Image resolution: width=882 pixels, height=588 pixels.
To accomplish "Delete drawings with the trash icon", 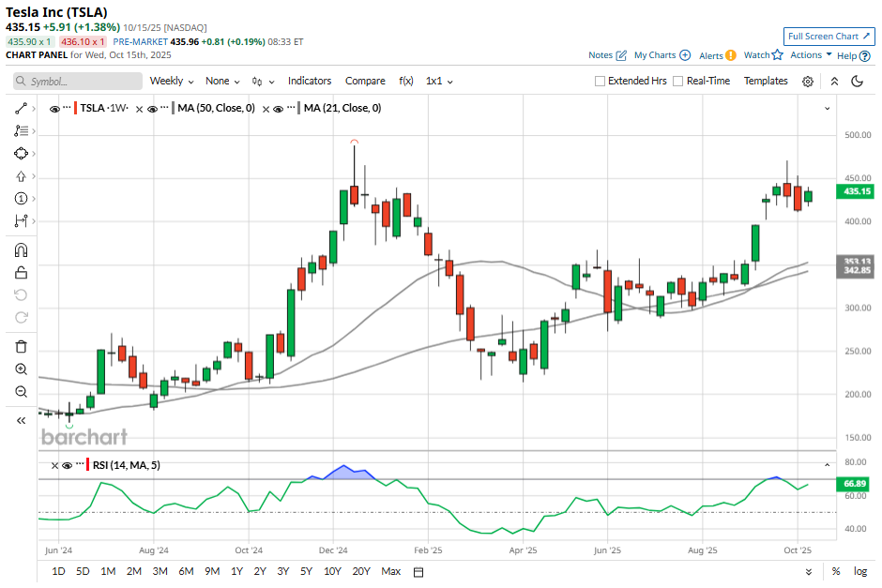I will pyautogui.click(x=21, y=347).
